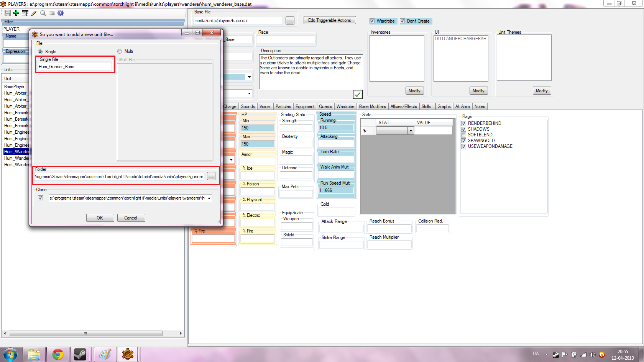Click the HP Min value field
Screen dimensions: 644x362
(258, 128)
